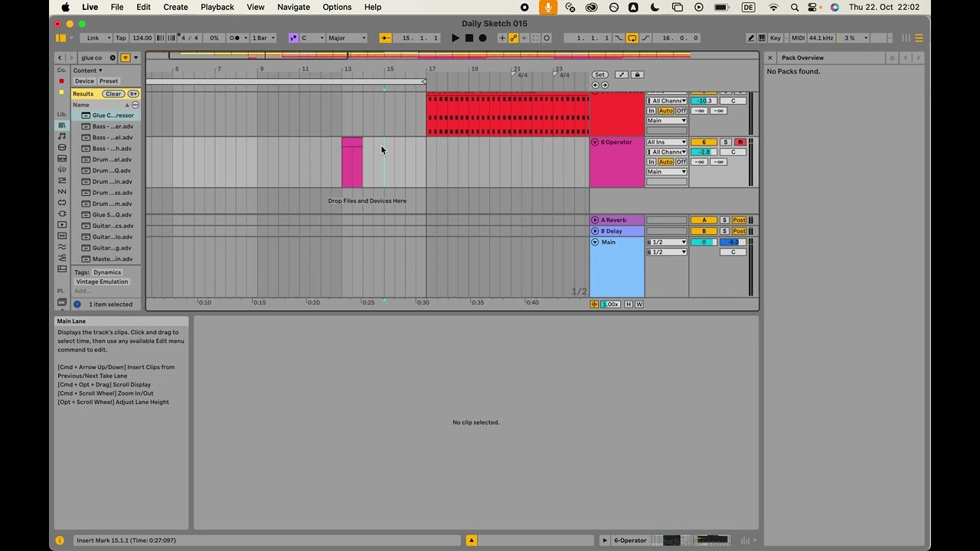Screen dimensions: 980x551
Task: Open the root note C dropdown
Action: click(x=312, y=37)
